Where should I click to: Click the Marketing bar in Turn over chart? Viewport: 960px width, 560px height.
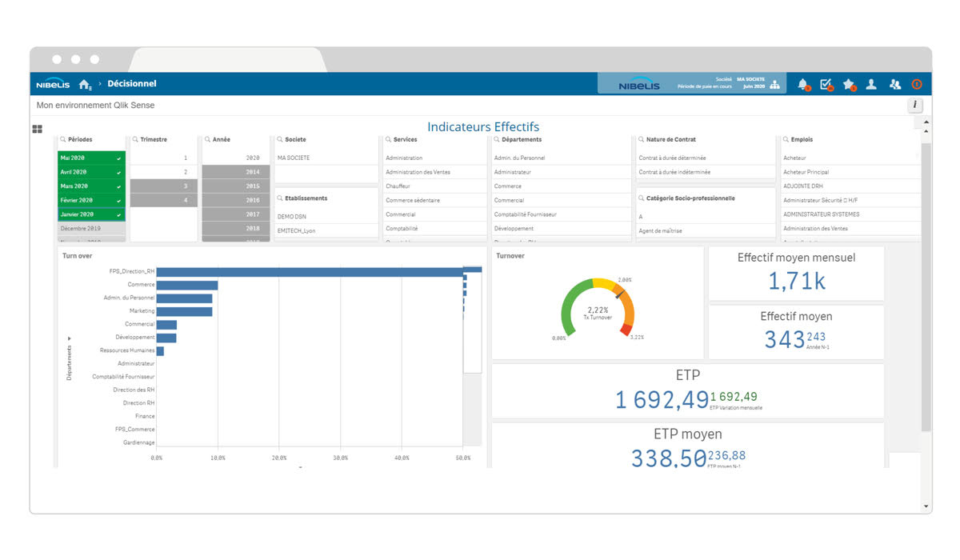pyautogui.click(x=184, y=311)
